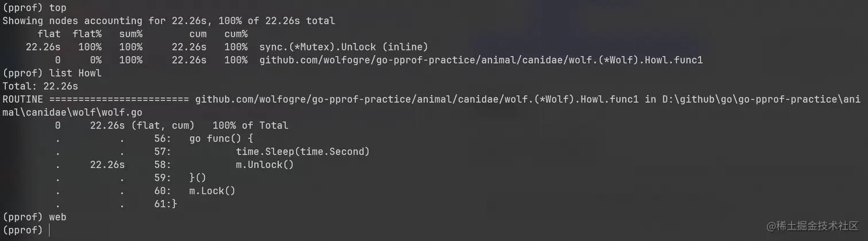Viewport: 868px width, 241px height.
Task: Select line 58 m.Unlock() code
Action: click(x=264, y=165)
